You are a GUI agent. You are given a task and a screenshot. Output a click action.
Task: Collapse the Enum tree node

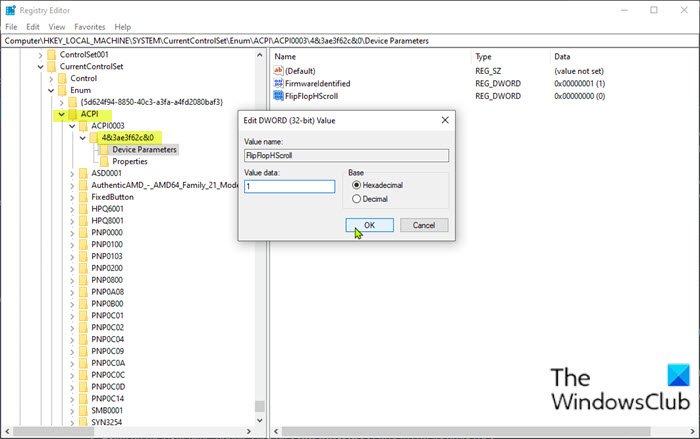[51, 90]
